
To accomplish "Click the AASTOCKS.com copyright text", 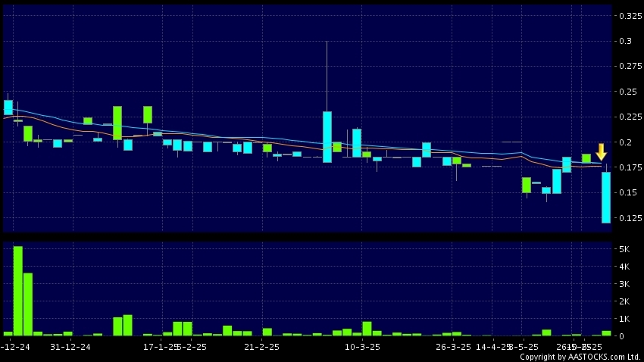I will pos(580,357).
